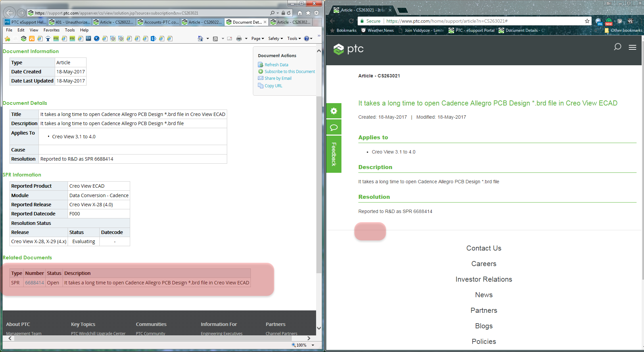Click the green chat bubble sidebar button
Screen dimensions: 644x352
click(x=334, y=127)
